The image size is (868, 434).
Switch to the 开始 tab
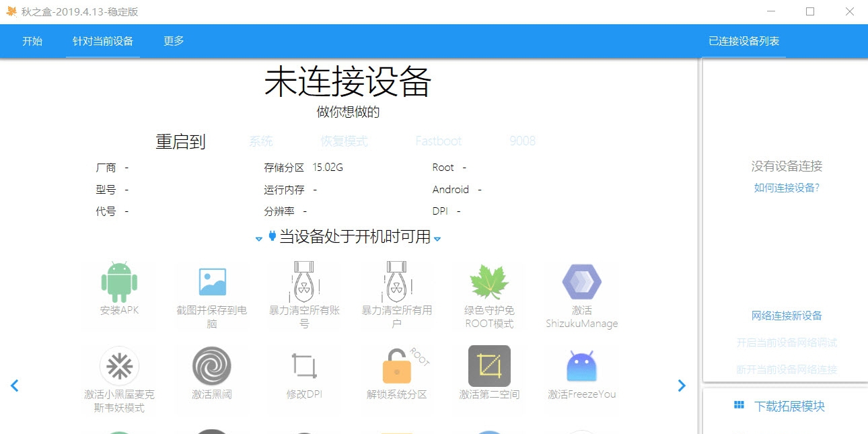(x=33, y=41)
